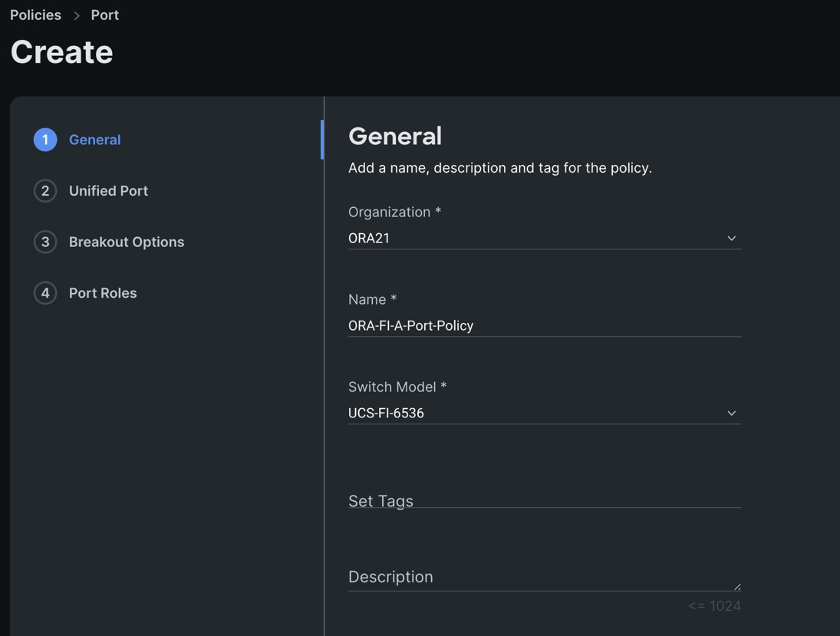Screen dimensions: 840x636
Task: Navigate to Policies breadcrumb link
Action: (35, 15)
